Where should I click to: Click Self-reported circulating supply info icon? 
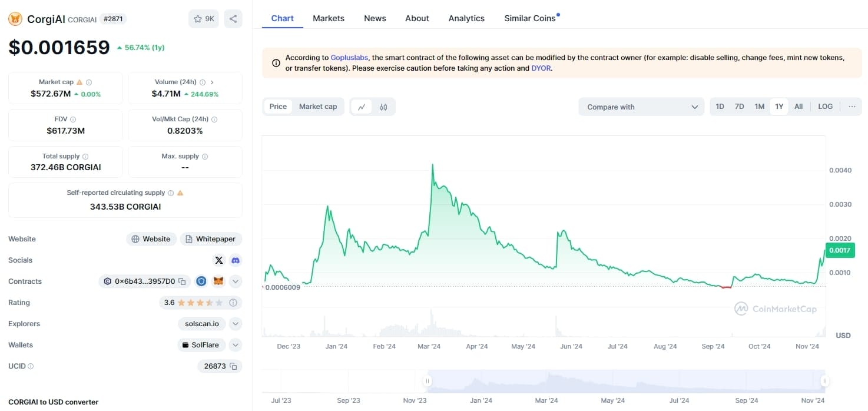[x=171, y=193]
